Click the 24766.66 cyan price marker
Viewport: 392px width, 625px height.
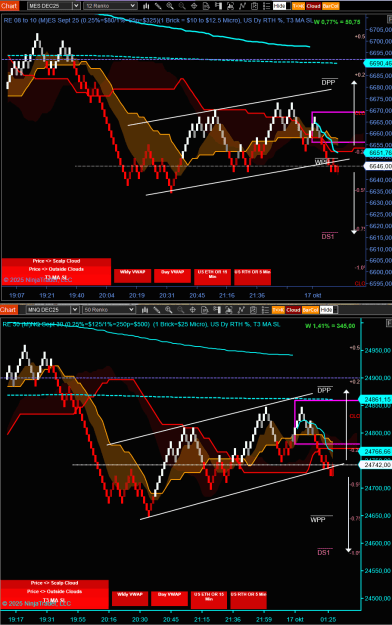[376, 452]
